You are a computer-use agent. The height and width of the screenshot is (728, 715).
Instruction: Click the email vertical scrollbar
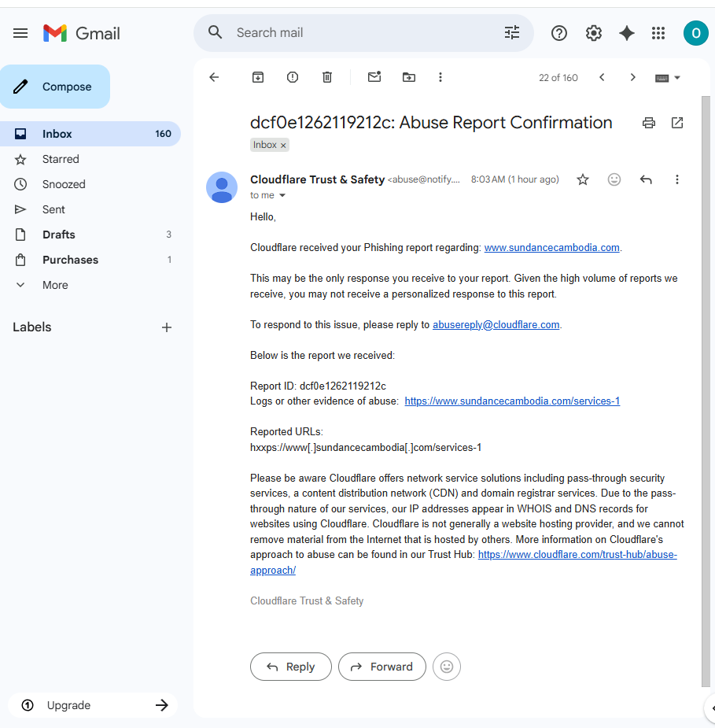(x=706, y=390)
